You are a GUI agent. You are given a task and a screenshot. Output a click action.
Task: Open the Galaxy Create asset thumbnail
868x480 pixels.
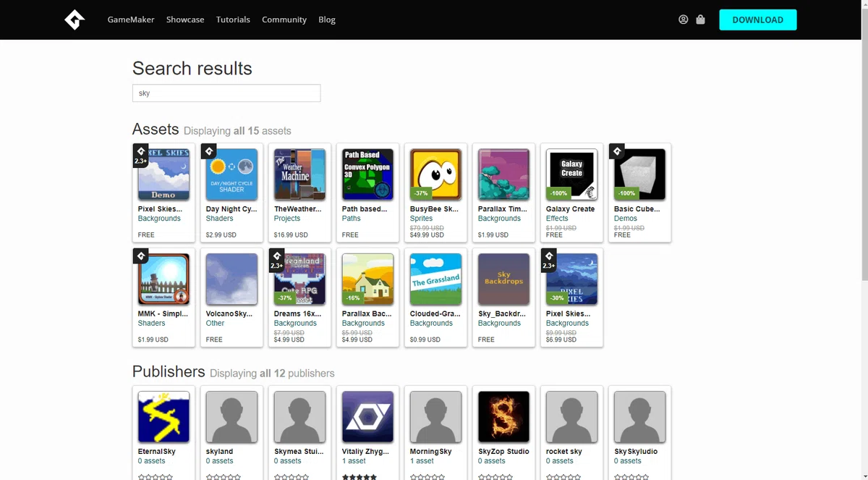click(x=571, y=174)
